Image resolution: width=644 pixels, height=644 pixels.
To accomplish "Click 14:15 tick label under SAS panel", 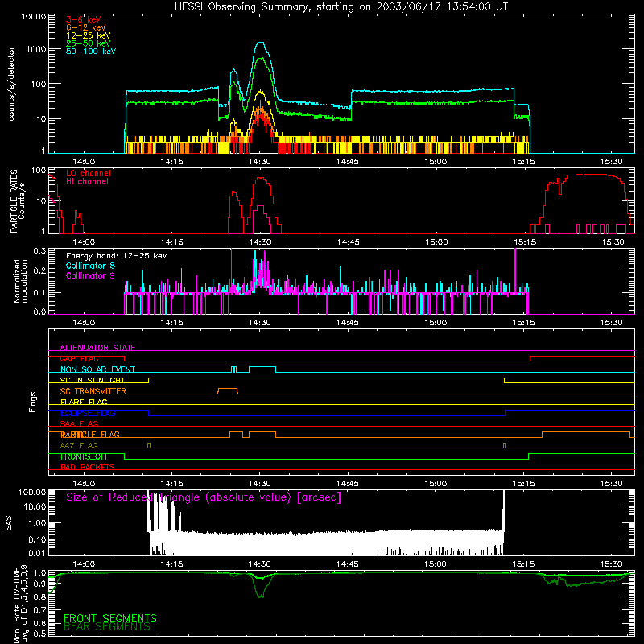I will (171, 563).
